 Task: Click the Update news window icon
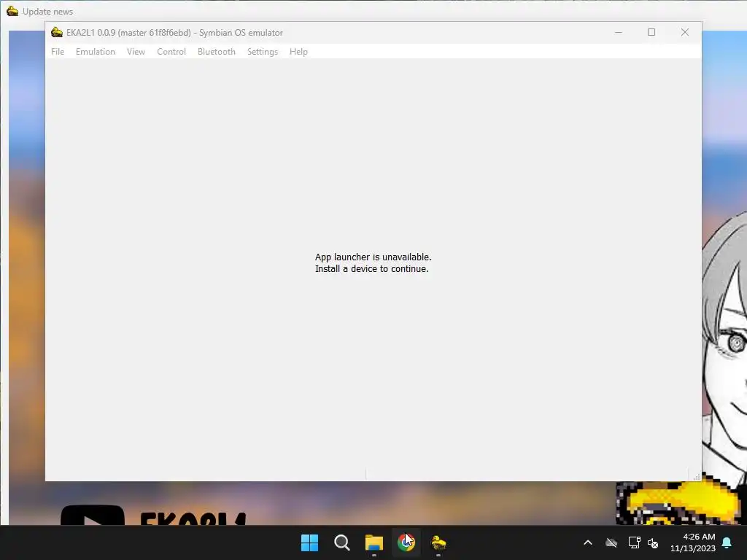[x=12, y=11]
